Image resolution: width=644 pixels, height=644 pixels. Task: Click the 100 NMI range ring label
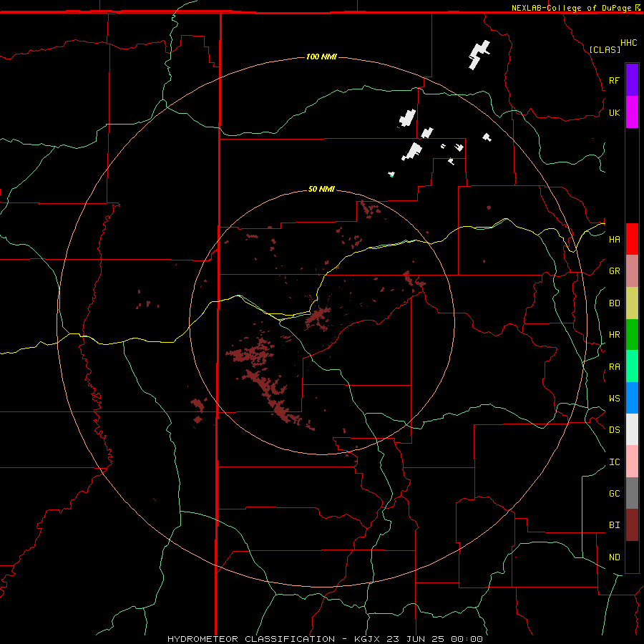321,57
